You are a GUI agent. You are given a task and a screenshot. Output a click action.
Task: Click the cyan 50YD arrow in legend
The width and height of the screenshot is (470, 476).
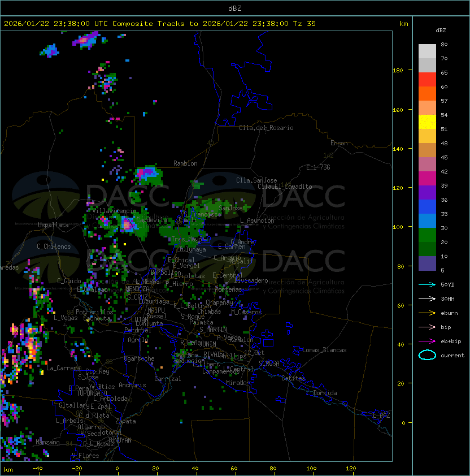427,285
